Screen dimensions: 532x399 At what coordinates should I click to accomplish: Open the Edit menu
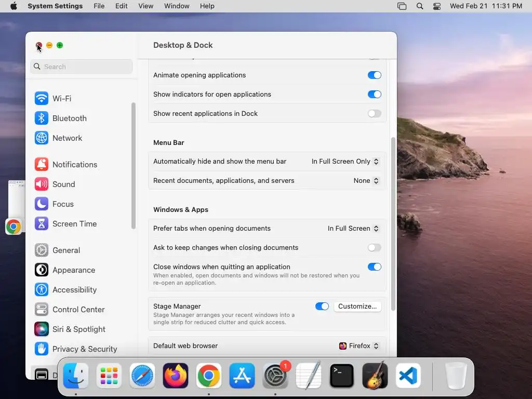[121, 6]
